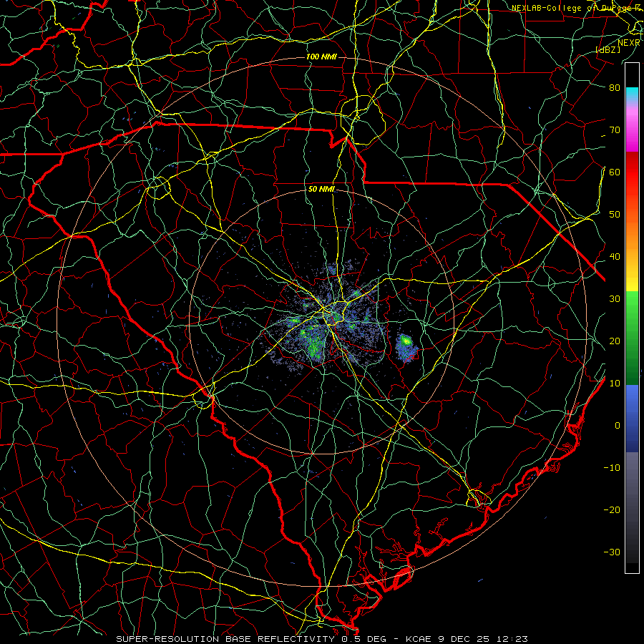Image resolution: width=644 pixels, height=644 pixels.
Task: Click the 0 value on the dBZ scale
Action: coord(618,426)
